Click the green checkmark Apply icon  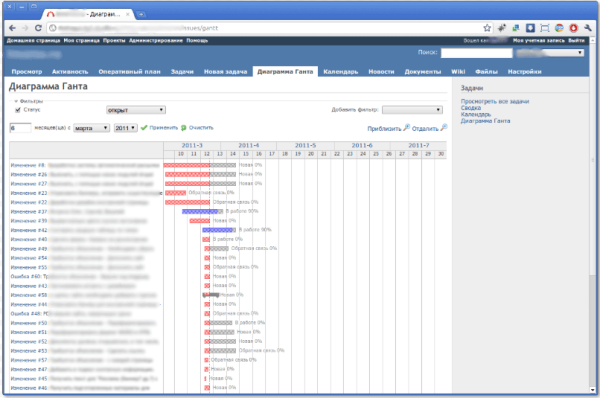(144, 128)
